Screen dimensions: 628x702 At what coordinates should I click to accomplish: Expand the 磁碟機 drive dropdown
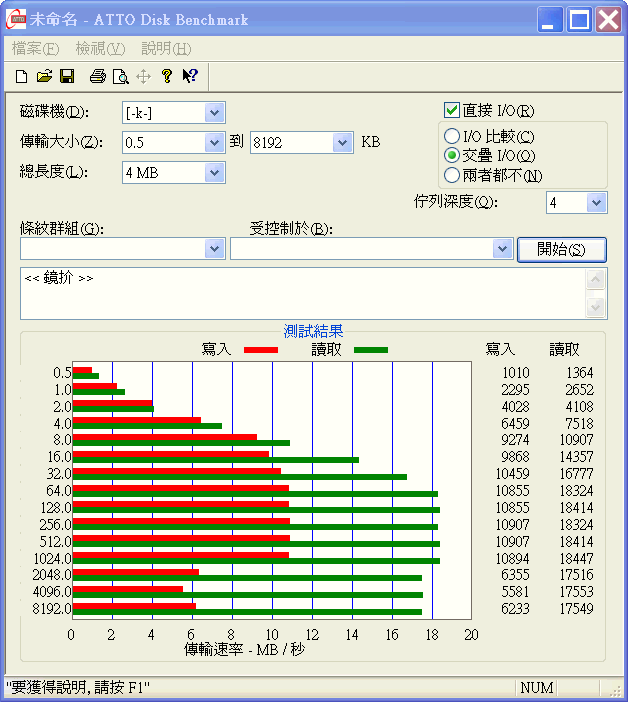point(214,113)
